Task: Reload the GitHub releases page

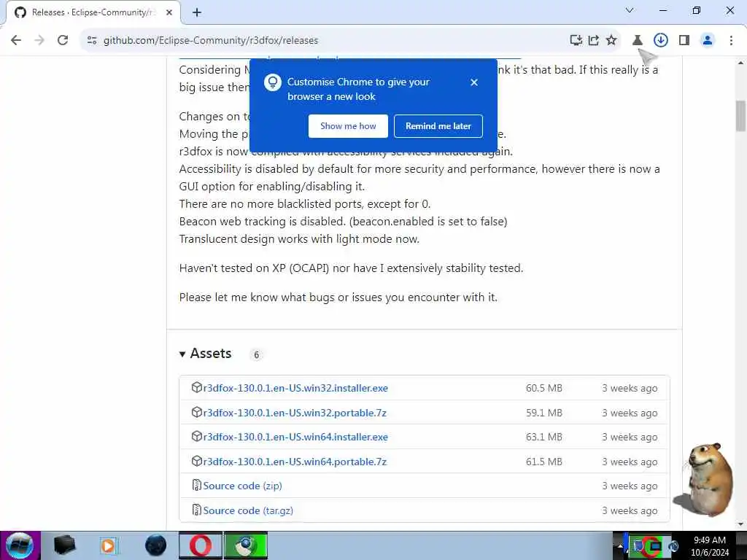Action: click(x=63, y=41)
